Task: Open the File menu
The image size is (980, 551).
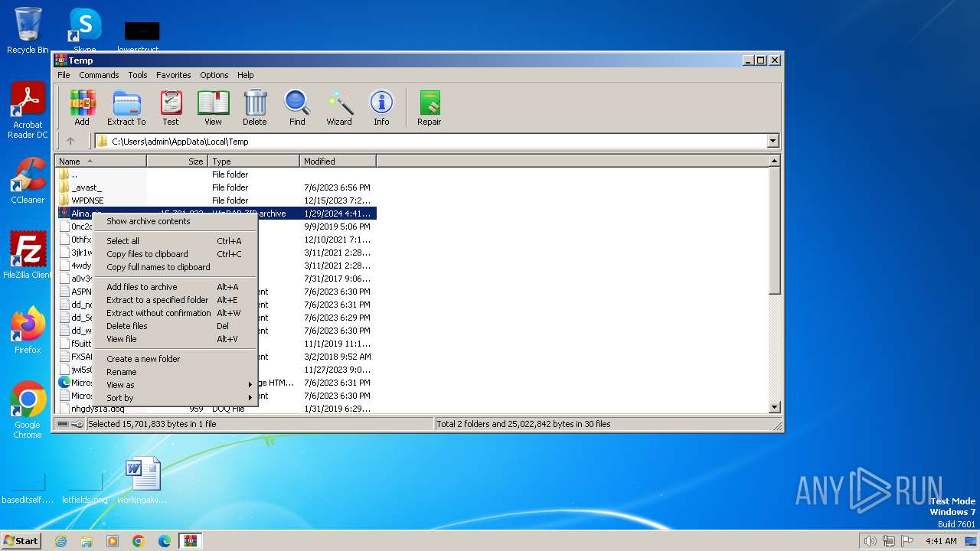Action: pyautogui.click(x=64, y=75)
